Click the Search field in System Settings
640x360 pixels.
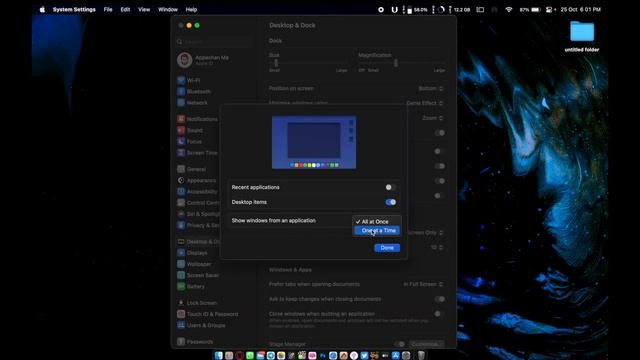tap(214, 42)
